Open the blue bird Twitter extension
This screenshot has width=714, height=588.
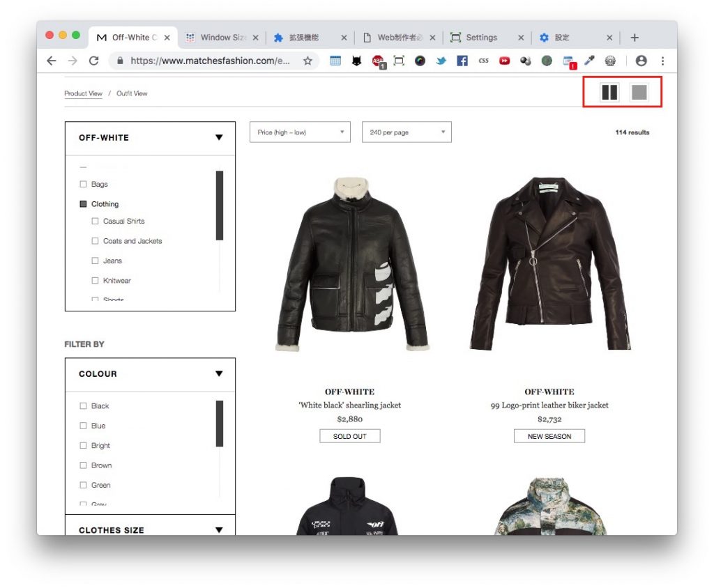441,61
